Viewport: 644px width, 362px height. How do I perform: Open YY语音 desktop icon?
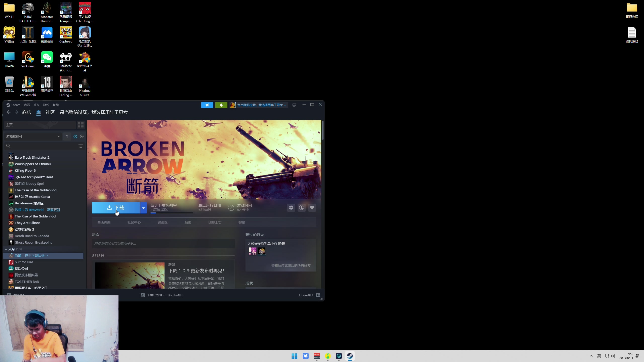tap(9, 35)
